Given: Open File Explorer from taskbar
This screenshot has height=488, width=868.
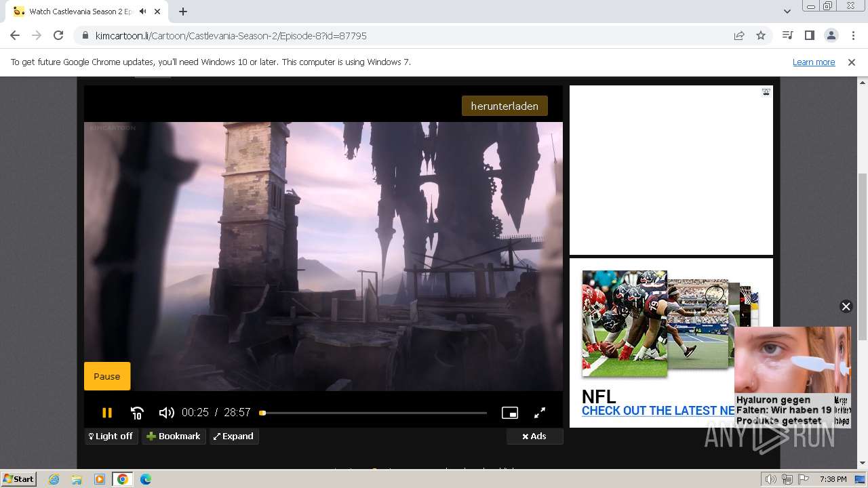Looking at the screenshot, I should (77, 479).
